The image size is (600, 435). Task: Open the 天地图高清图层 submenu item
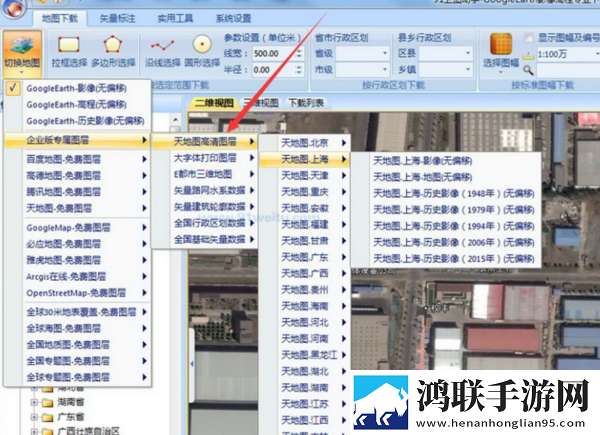click(x=205, y=142)
